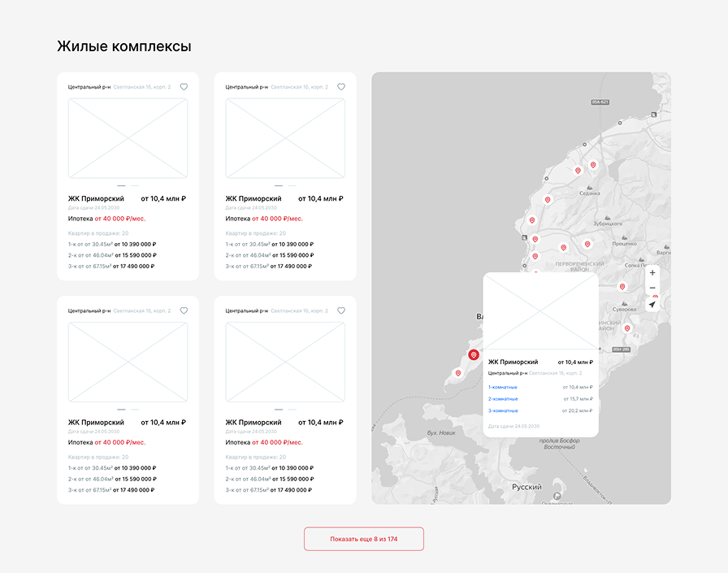
Task: Click ЖК Приморский title in map popup
Action: click(513, 362)
